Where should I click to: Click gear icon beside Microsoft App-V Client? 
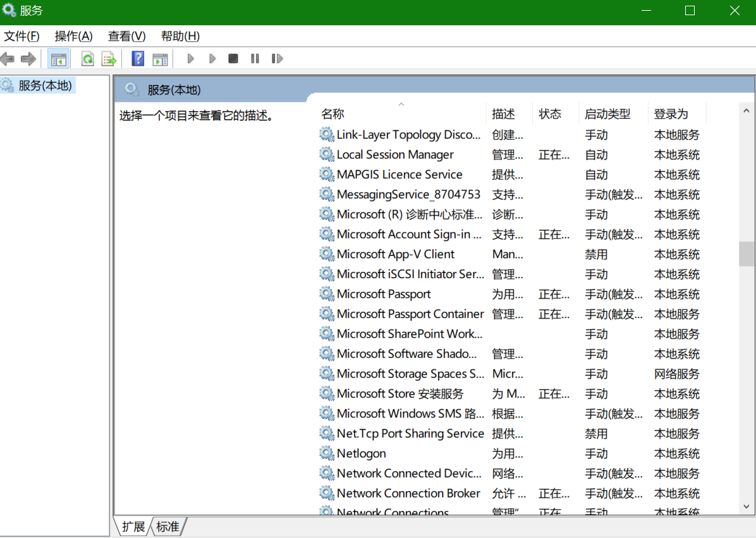click(327, 254)
